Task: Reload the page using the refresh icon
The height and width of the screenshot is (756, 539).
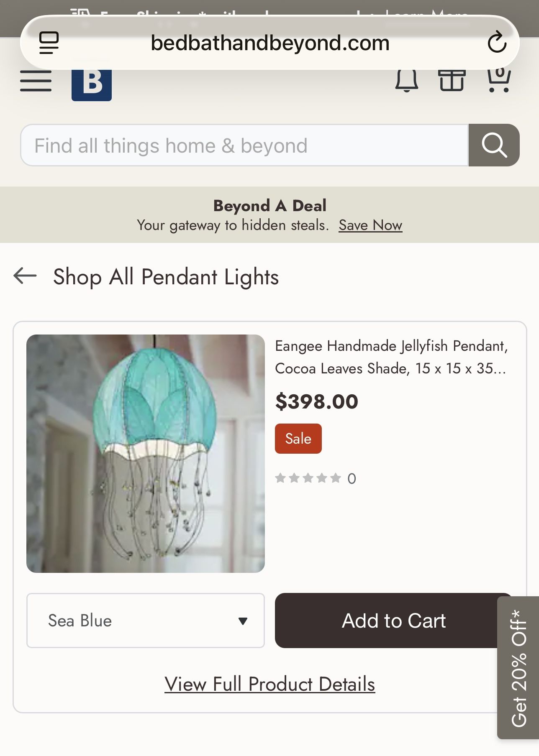Action: 498,43
